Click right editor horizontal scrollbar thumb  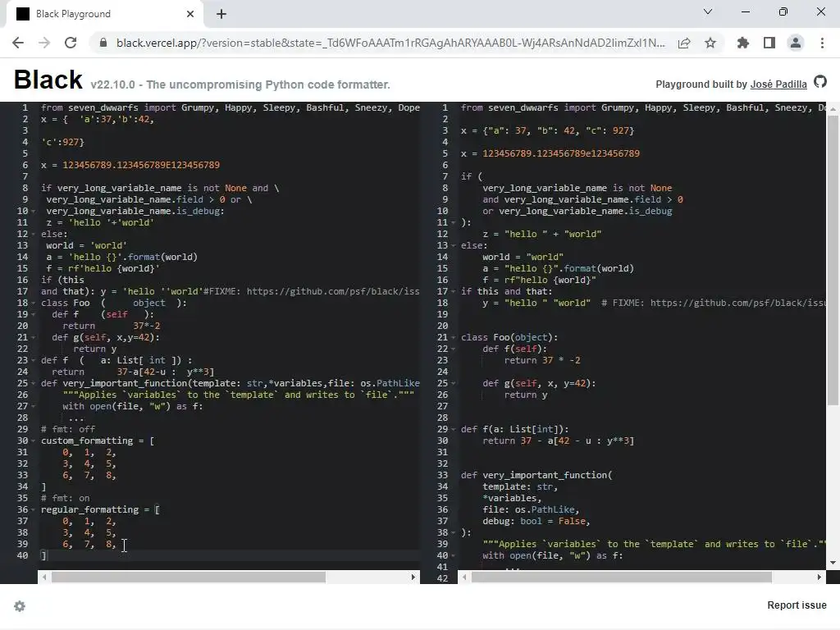(x=622, y=577)
